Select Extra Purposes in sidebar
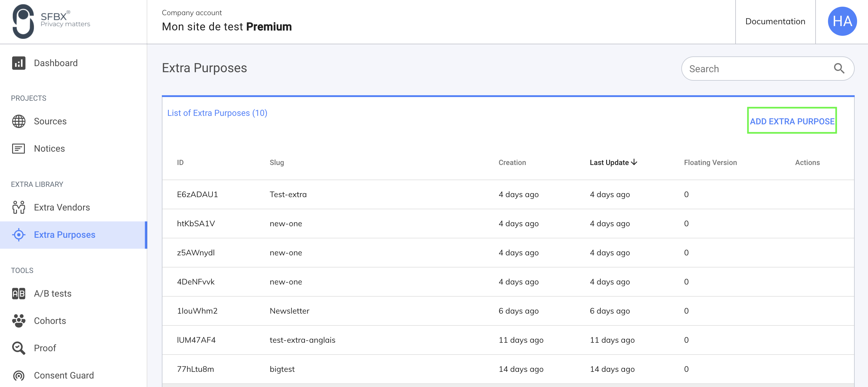868x387 pixels. [x=64, y=235]
